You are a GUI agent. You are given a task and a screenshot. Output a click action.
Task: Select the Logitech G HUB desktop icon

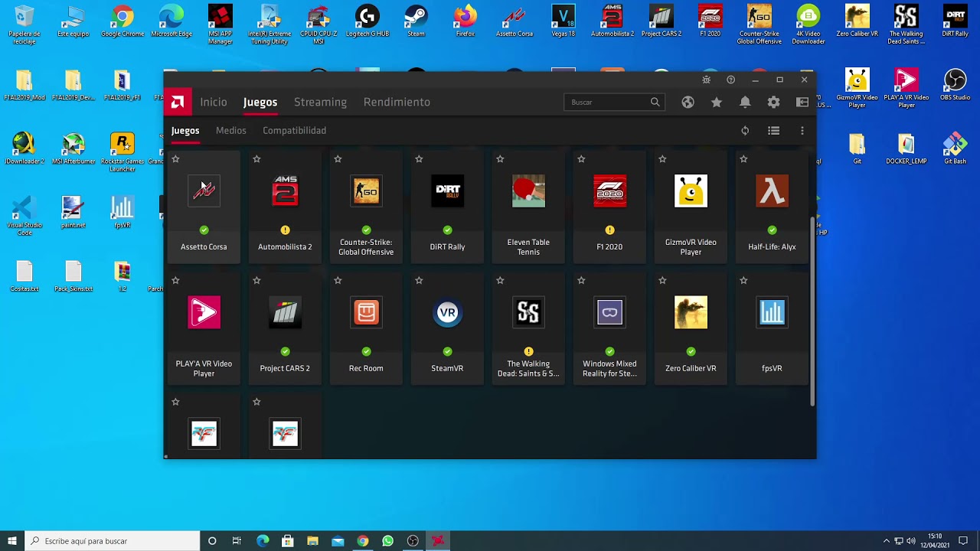(367, 21)
